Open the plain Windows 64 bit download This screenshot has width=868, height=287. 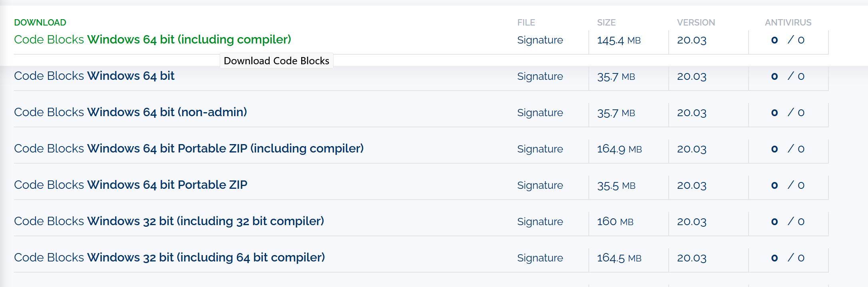[x=94, y=76]
